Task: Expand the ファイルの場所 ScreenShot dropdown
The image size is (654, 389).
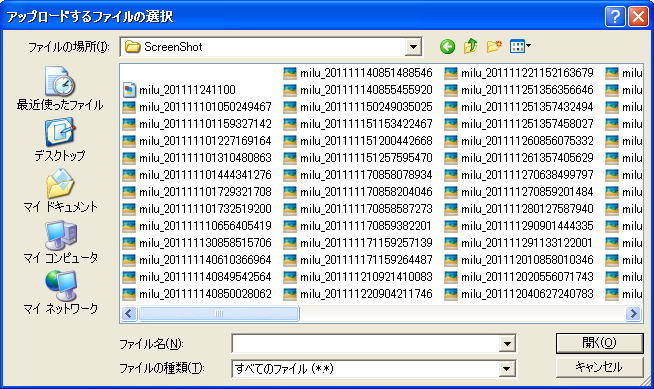Action: pos(413,47)
